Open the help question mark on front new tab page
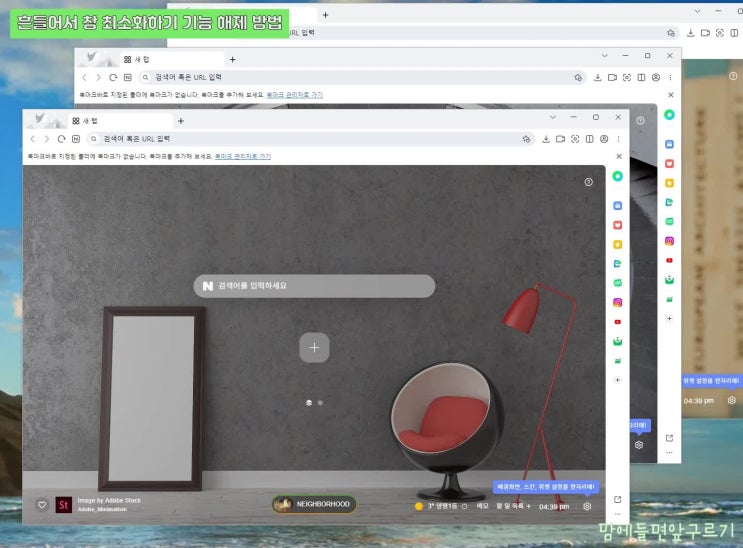Viewport: 743px width, 548px height. (589, 182)
